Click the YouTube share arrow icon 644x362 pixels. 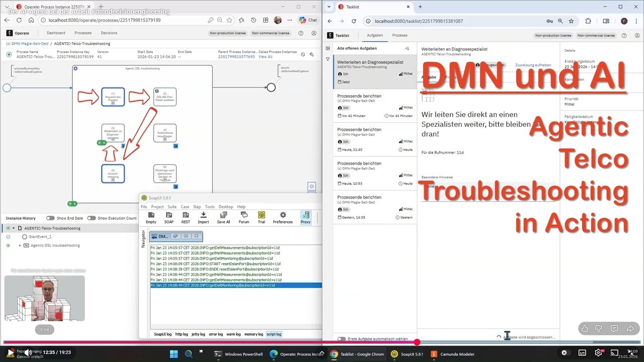click(x=630, y=329)
